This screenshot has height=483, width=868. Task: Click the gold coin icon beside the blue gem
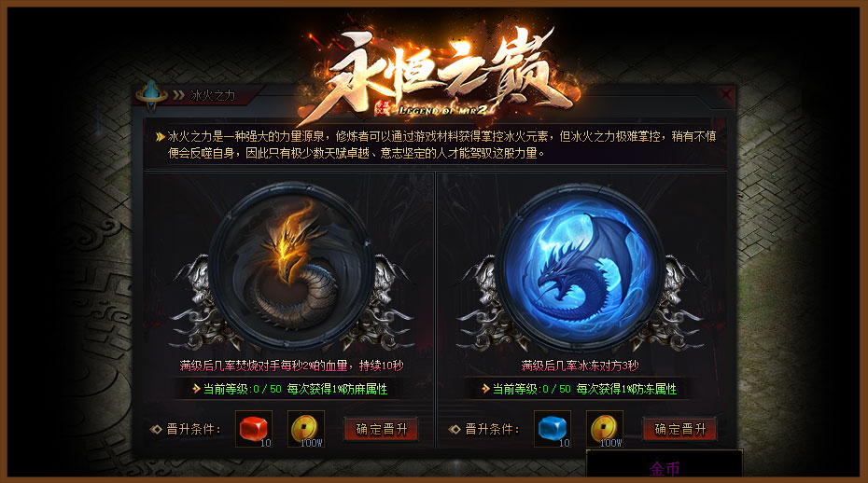[605, 429]
